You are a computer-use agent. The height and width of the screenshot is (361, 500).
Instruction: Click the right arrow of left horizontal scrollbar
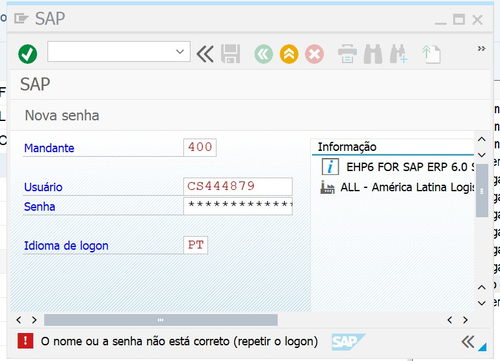[34, 320]
